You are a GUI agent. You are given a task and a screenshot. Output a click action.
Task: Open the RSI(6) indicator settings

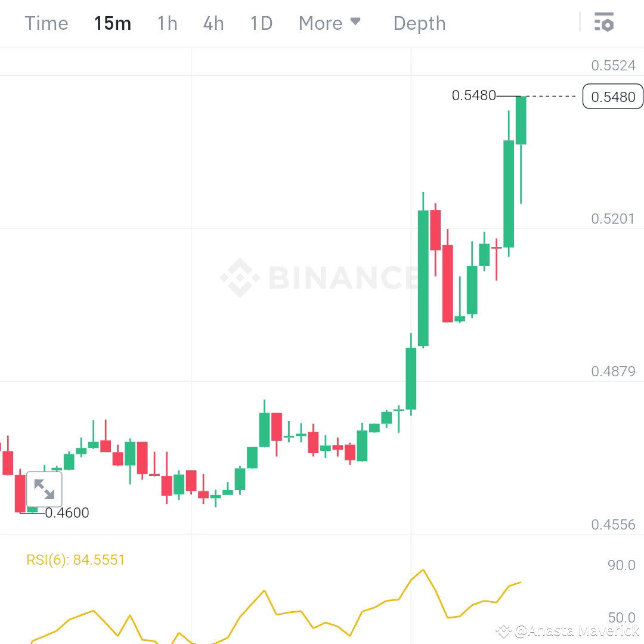pyautogui.click(x=75, y=559)
